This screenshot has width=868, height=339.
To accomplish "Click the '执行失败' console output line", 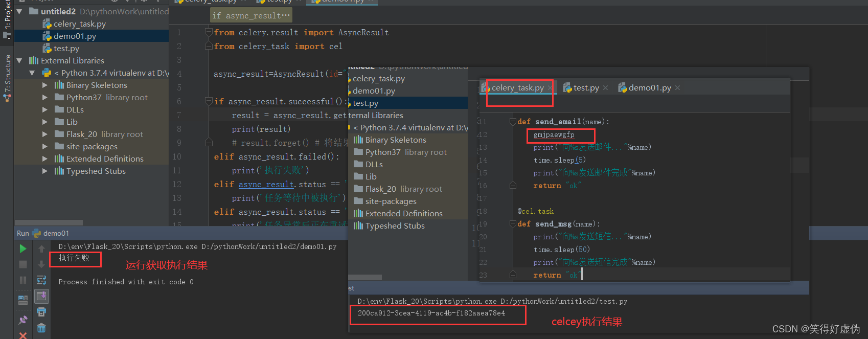I will [74, 258].
